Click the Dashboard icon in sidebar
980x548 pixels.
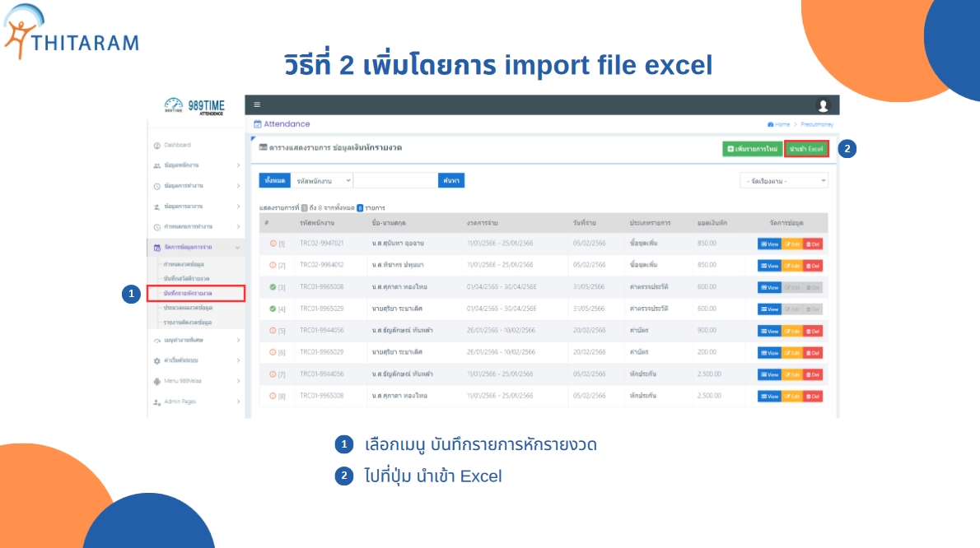[x=156, y=145]
